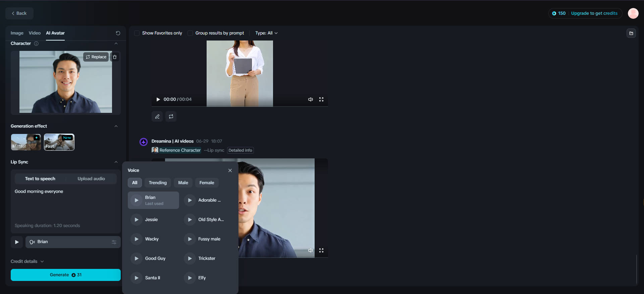Click the edit pencil icon under first video
Screen dimensions: 644x294
157,117
